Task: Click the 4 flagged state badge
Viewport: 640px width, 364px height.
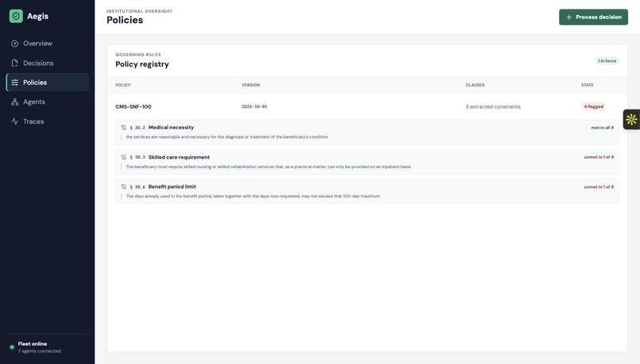Action: click(593, 106)
